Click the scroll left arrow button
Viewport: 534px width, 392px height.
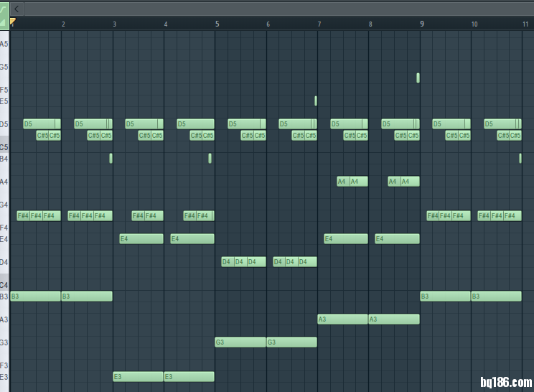coord(17,9)
